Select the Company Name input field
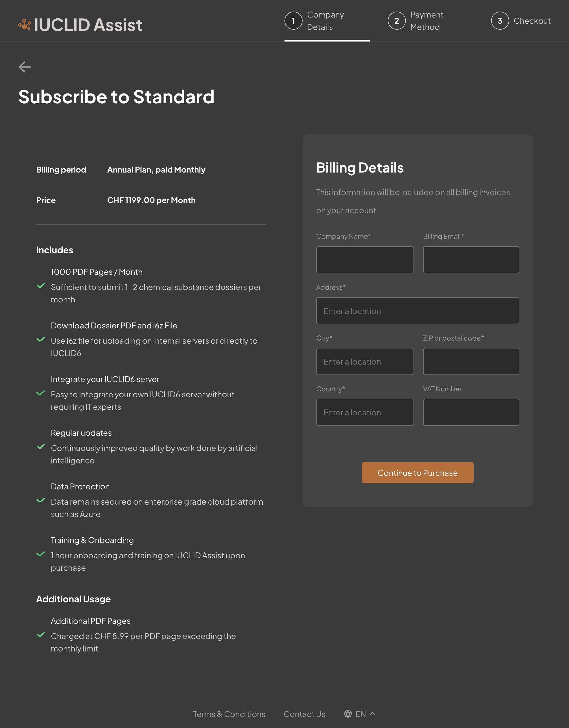The image size is (569, 728). 365,260
